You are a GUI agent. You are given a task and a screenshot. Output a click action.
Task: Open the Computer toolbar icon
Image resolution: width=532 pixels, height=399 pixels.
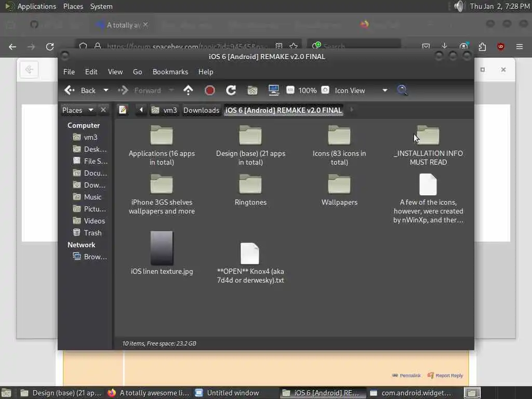(x=273, y=90)
